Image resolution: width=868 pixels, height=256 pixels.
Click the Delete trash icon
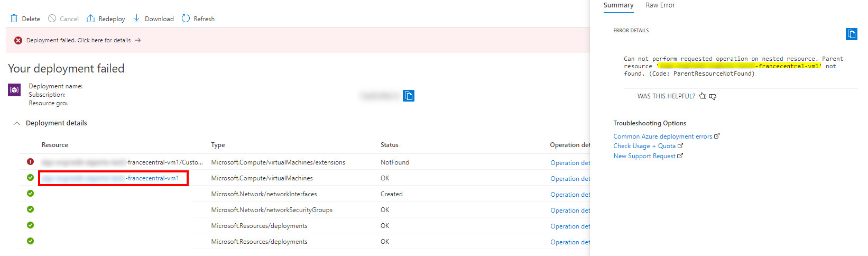[14, 19]
